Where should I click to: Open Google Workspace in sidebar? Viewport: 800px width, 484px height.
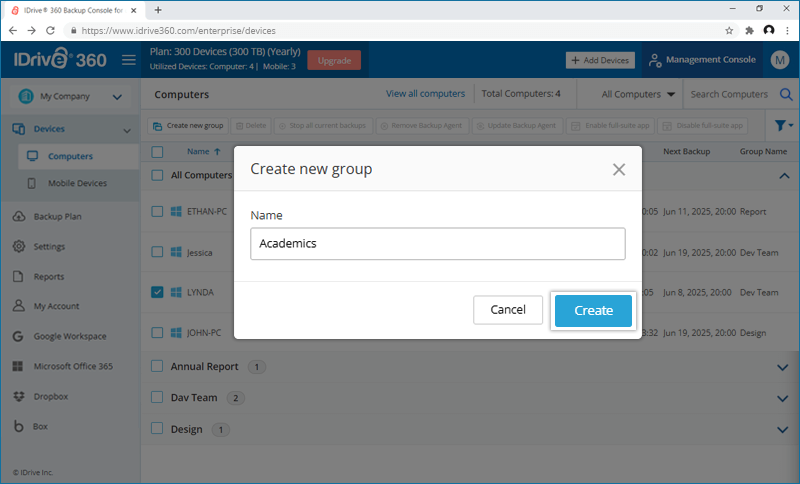click(x=69, y=336)
